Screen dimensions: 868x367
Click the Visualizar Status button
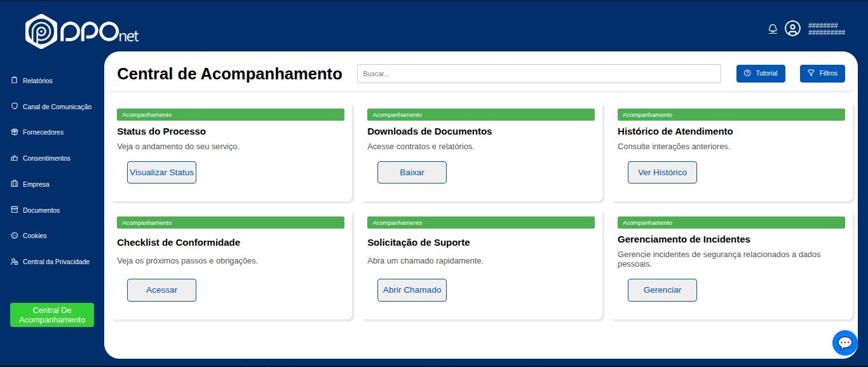[x=161, y=173]
